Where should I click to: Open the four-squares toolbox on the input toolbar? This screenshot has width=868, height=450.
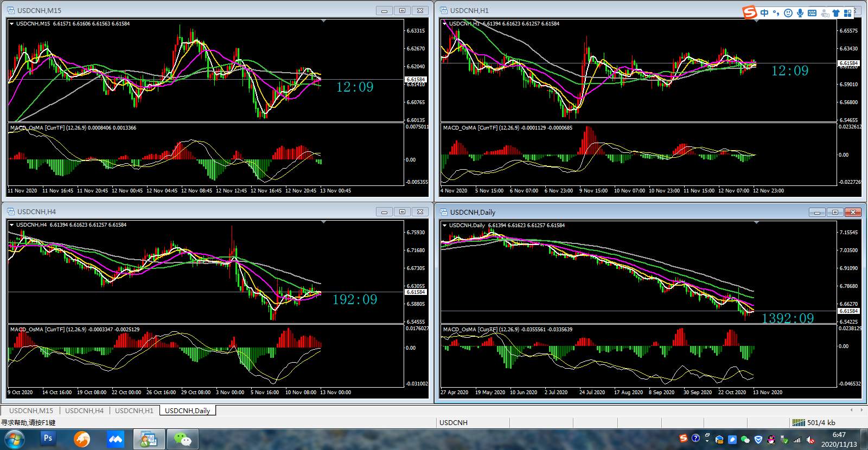tap(848, 13)
